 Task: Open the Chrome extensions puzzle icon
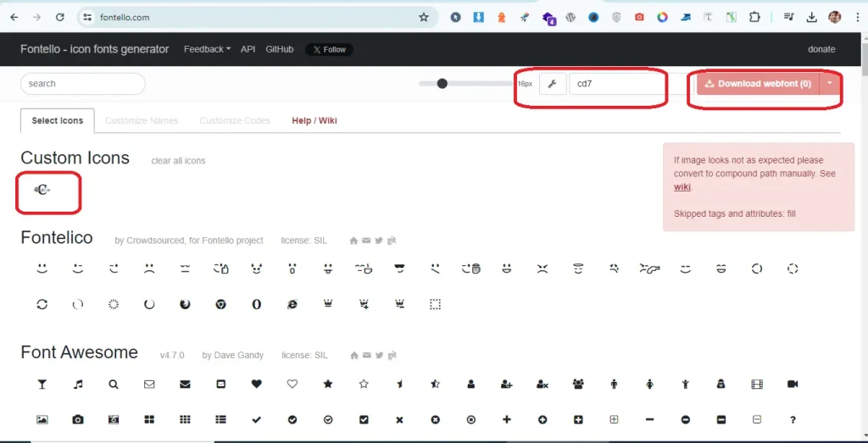[754, 17]
